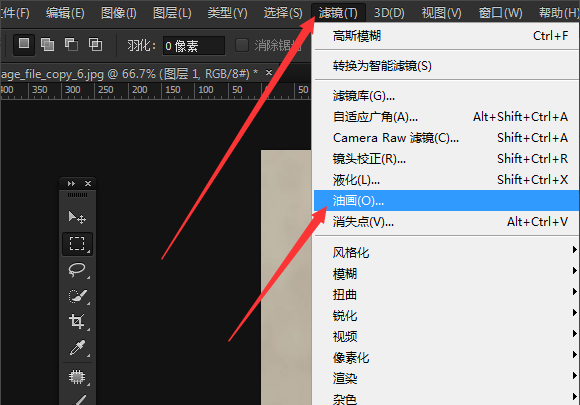Viewport: 580px width, 405px height.
Task: Select the Rectangular Marquee tool
Action: click(77, 244)
